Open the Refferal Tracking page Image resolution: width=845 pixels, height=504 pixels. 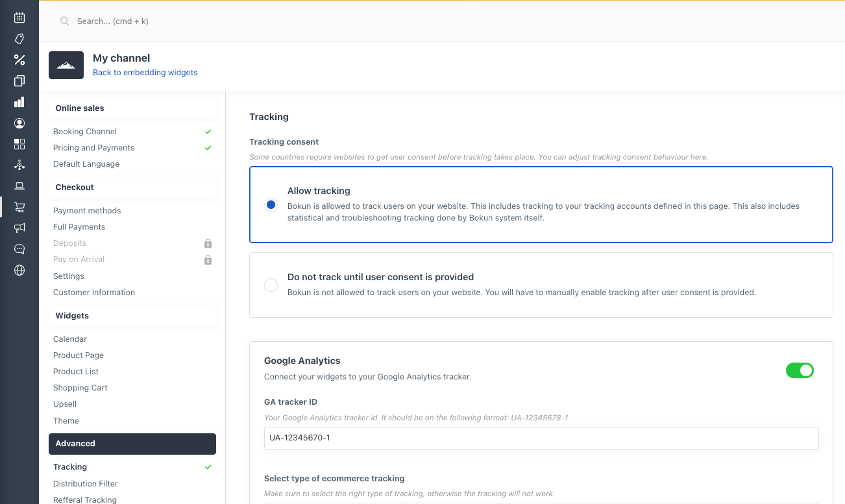(85, 500)
